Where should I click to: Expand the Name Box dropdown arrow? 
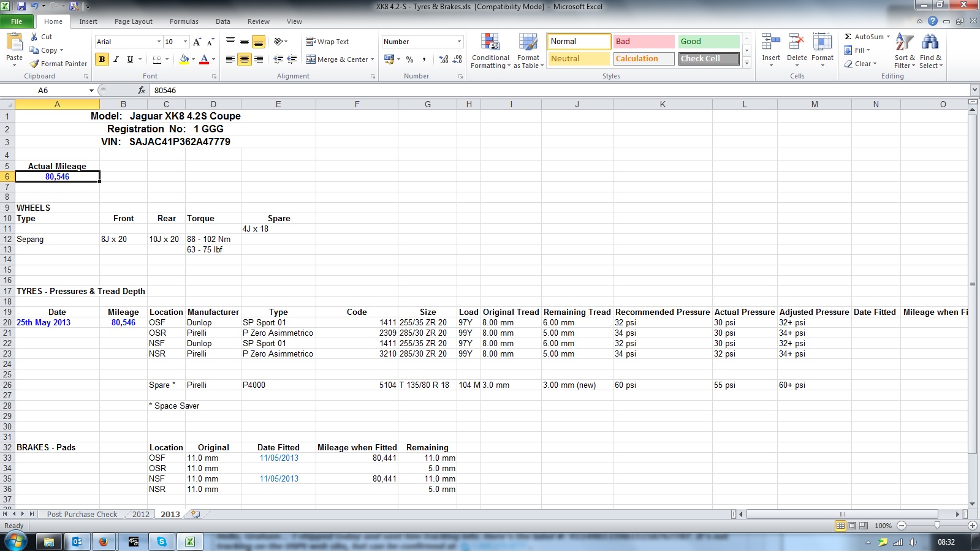tap(91, 91)
